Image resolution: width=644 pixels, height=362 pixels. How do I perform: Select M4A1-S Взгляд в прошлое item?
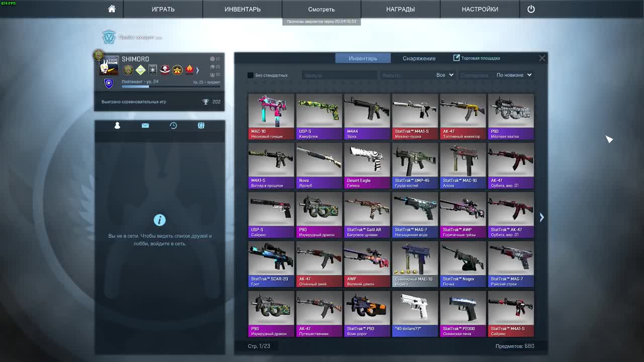[271, 166]
